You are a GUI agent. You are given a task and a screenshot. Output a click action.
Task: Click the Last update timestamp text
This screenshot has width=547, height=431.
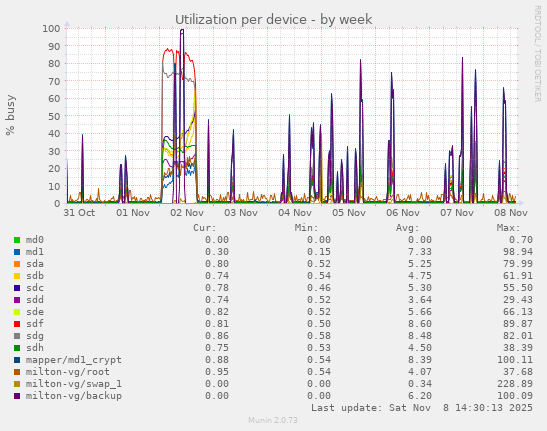[x=422, y=408]
